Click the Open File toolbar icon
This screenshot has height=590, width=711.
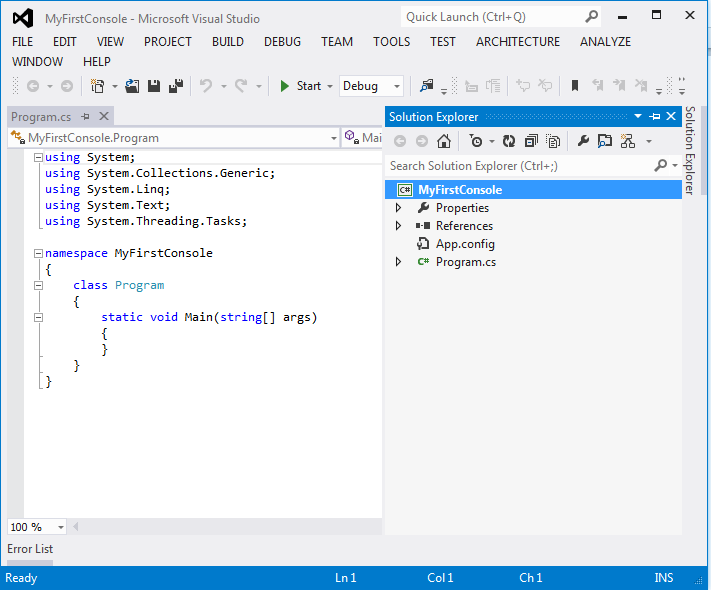pos(132,86)
